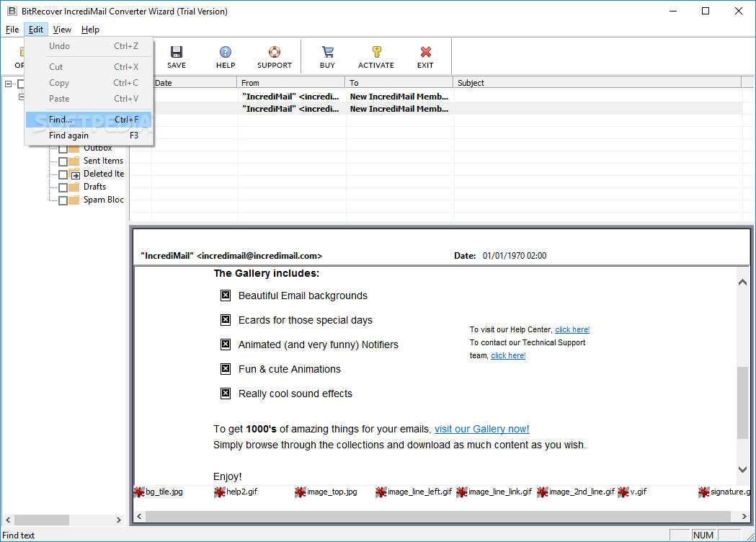Select the first IncrediMail message row
This screenshot has height=542, width=756.
pyautogui.click(x=436, y=97)
